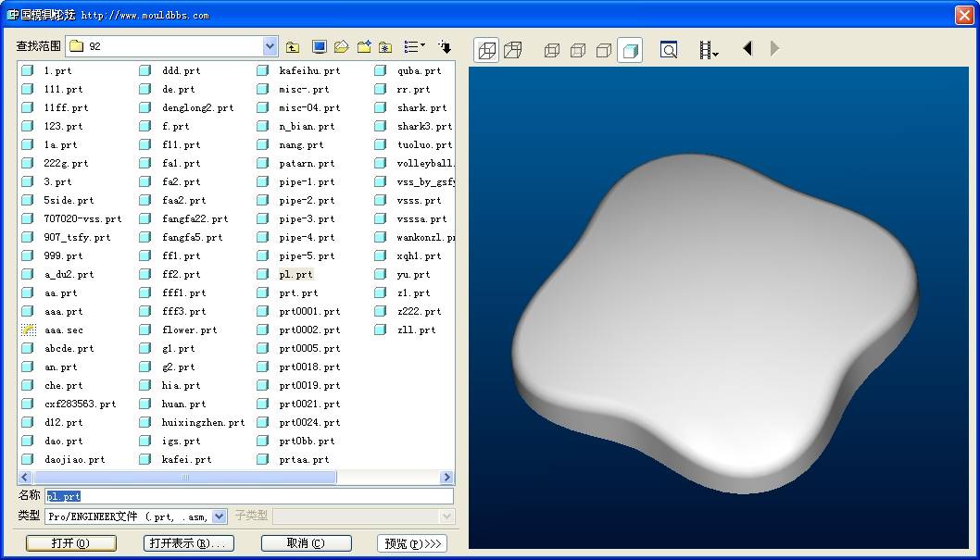Click the working directory folder icon
The width and height of the screenshot is (980, 560).
341,47
